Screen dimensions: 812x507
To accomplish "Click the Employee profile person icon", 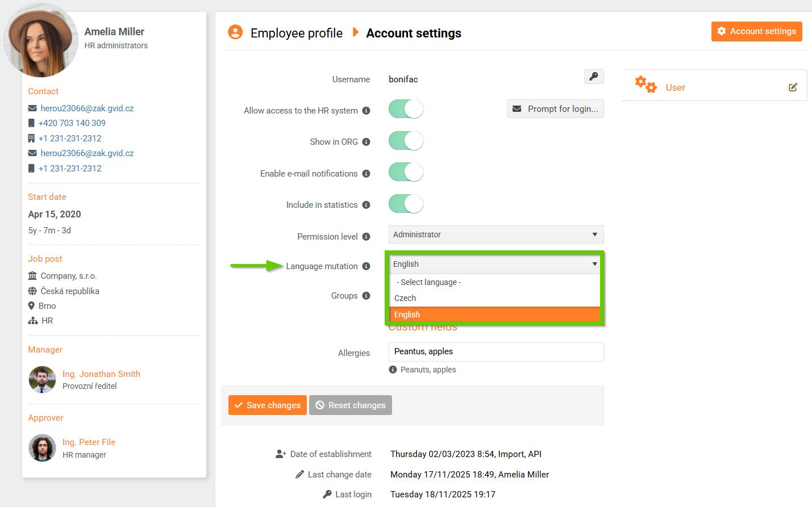I will [x=235, y=32].
